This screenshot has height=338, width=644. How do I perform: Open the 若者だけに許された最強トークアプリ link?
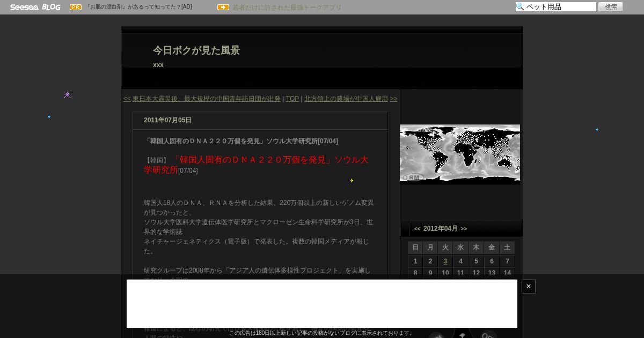[x=287, y=8]
